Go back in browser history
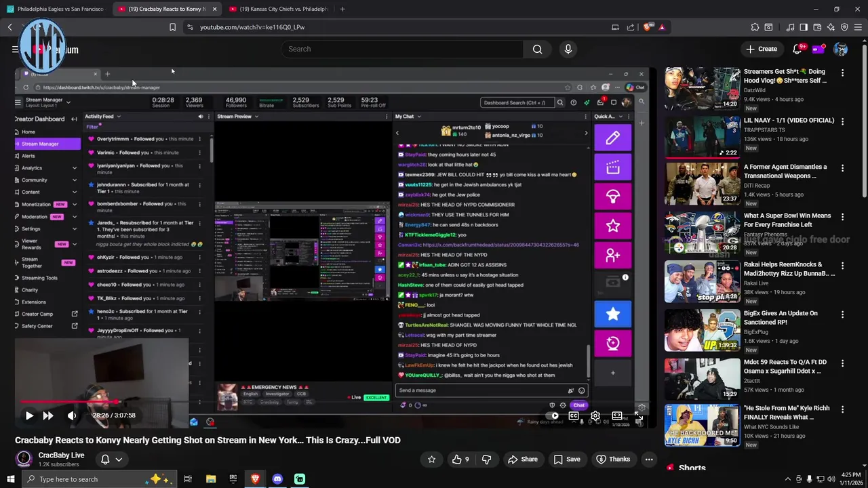This screenshot has width=868, height=488. coord(10,27)
